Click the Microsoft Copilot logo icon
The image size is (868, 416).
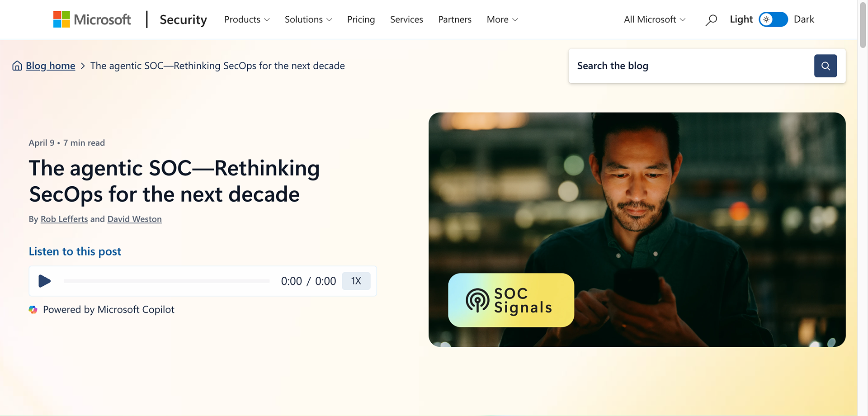click(x=33, y=310)
